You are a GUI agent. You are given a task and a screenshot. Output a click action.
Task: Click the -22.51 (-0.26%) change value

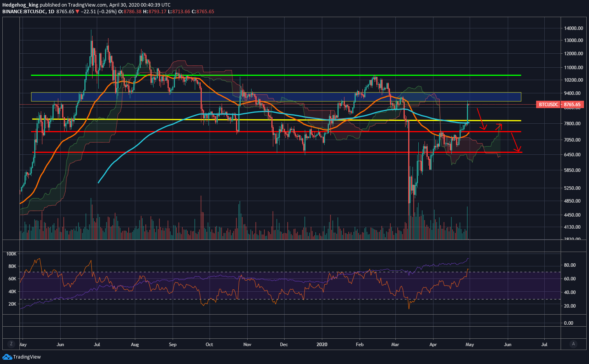pyautogui.click(x=98, y=12)
